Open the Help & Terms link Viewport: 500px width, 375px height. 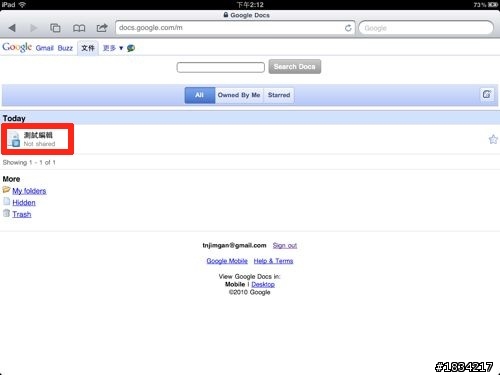tap(273, 261)
